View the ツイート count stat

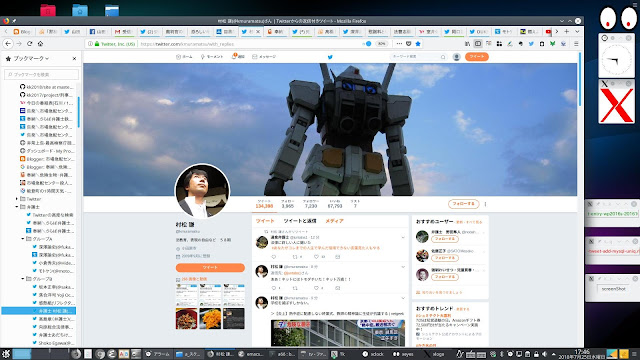tap(264, 204)
